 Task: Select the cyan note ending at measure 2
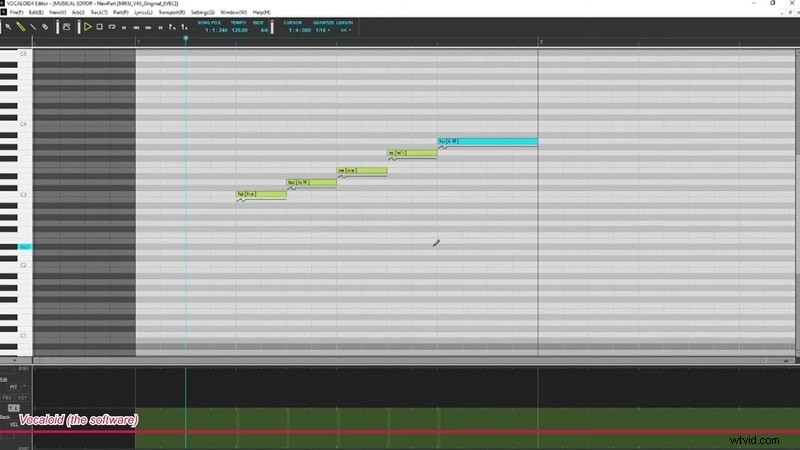pos(487,141)
